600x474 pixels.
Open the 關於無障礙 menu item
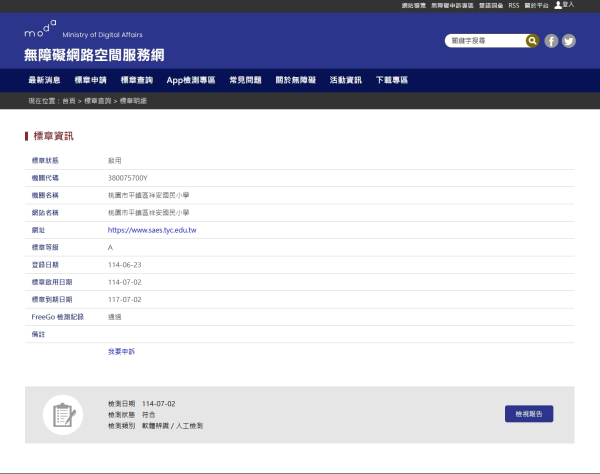pos(295,80)
